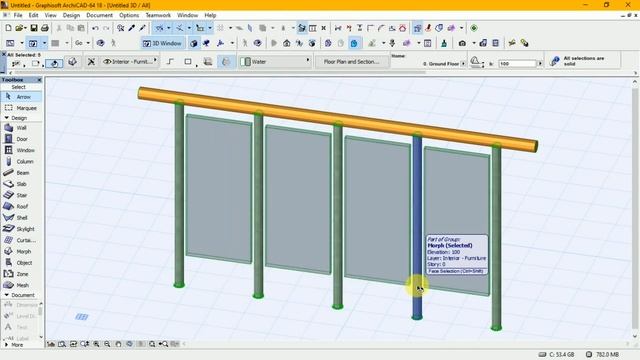Click the Print icon in toolbar
This screenshot has width=640, height=360.
click(x=45, y=28)
